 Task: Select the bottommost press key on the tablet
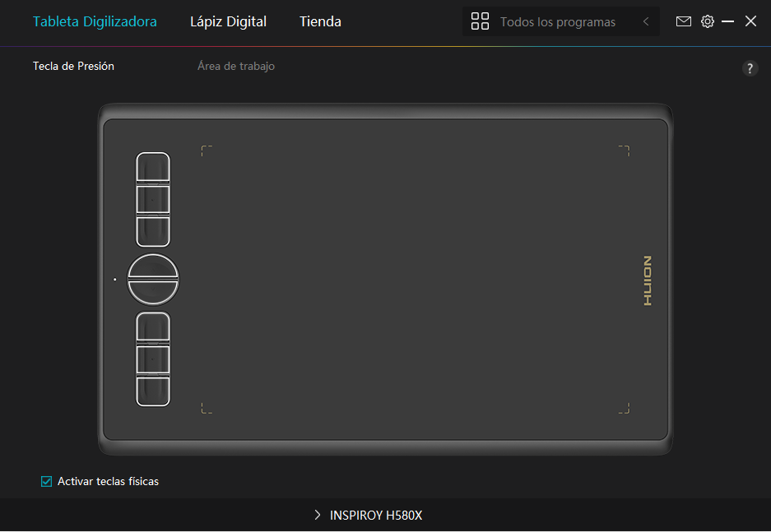(x=153, y=391)
